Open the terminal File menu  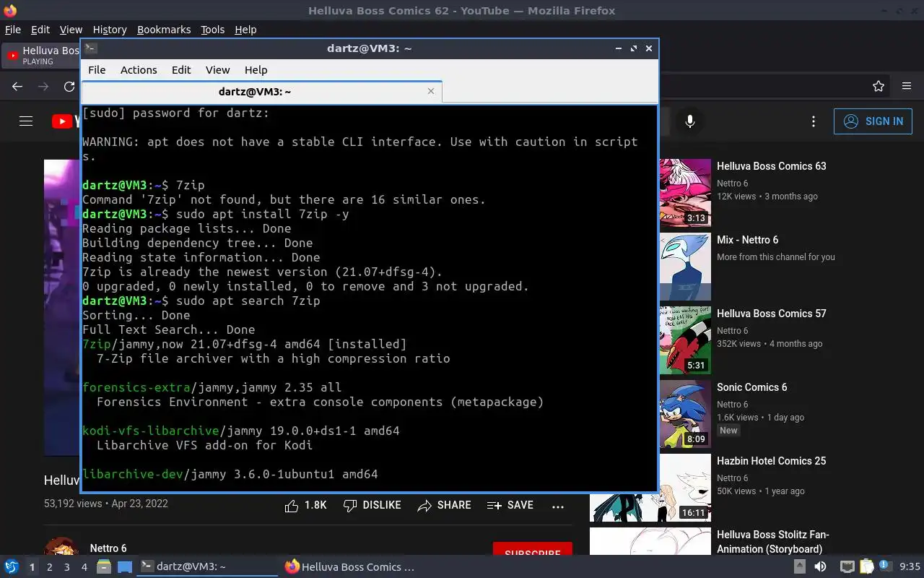point(97,70)
